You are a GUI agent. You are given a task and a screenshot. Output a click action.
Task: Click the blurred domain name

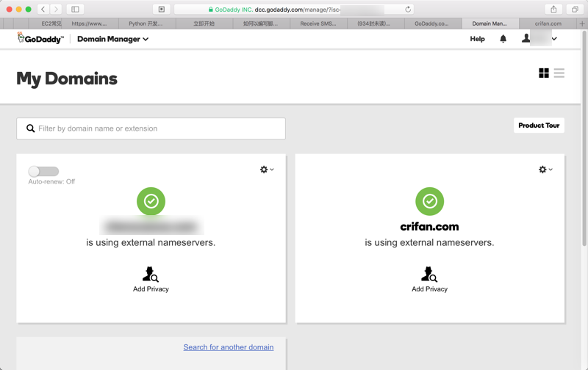pyautogui.click(x=151, y=226)
